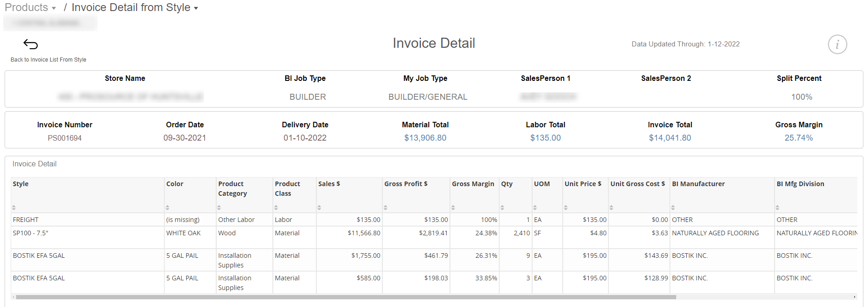Click right arrow of horizontal scrollbar
The width and height of the screenshot is (868, 307).
[855, 297]
